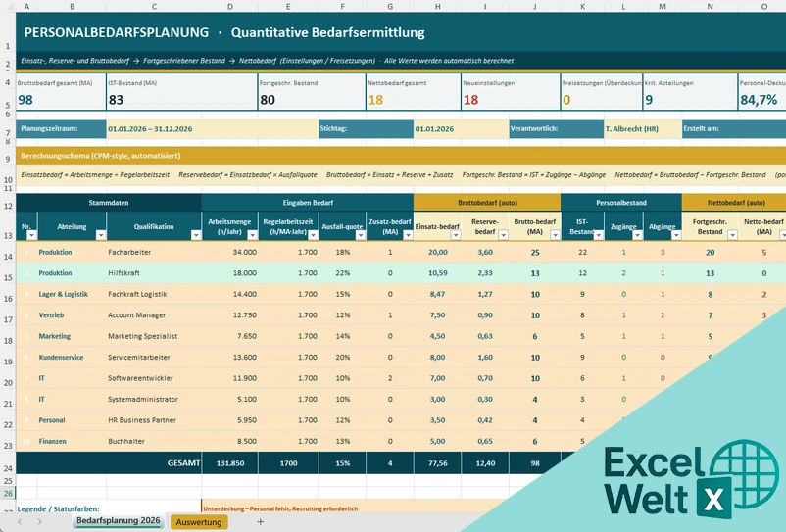Click the Lager & Logistik department cell
This screenshot has width=786, height=532.
(72, 294)
